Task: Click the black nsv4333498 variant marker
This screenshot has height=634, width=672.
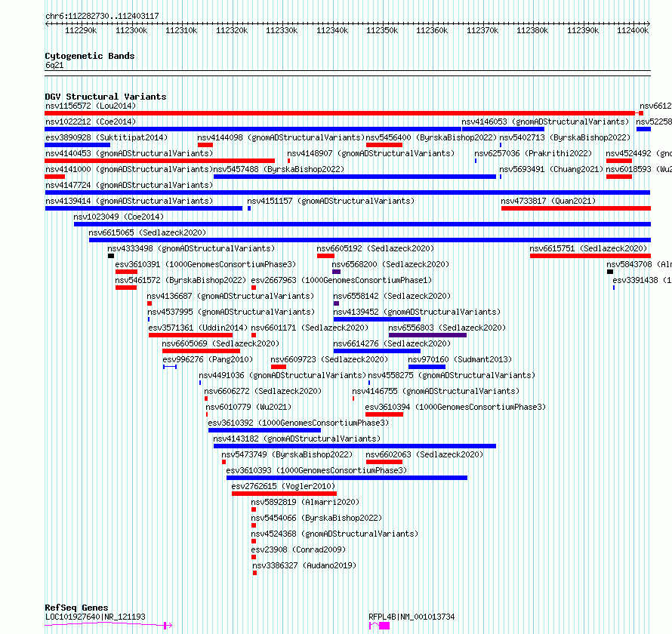Action: pos(111,256)
